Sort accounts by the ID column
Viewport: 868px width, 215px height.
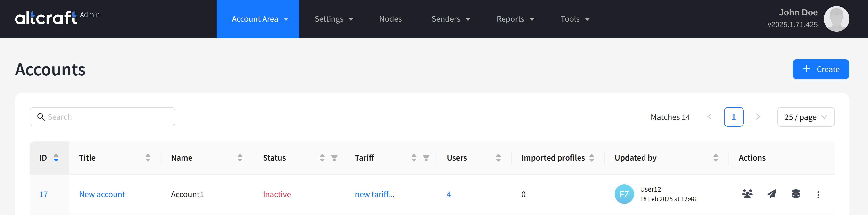pyautogui.click(x=56, y=158)
